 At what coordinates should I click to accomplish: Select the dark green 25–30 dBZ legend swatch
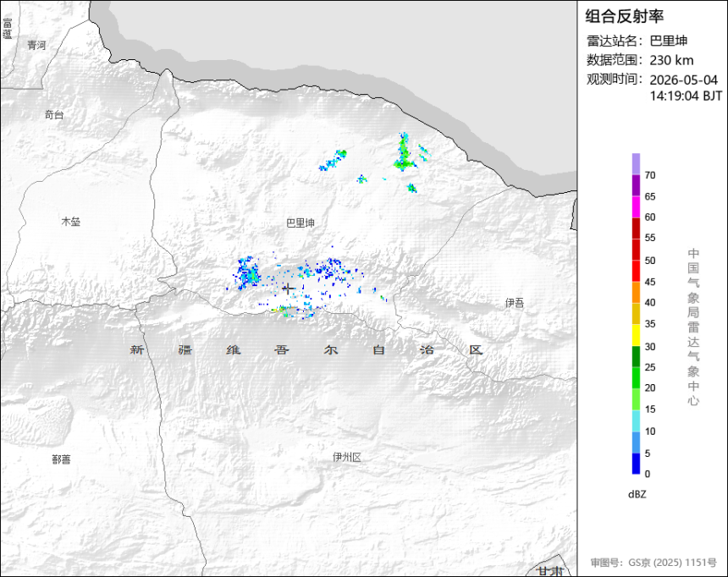pos(636,356)
